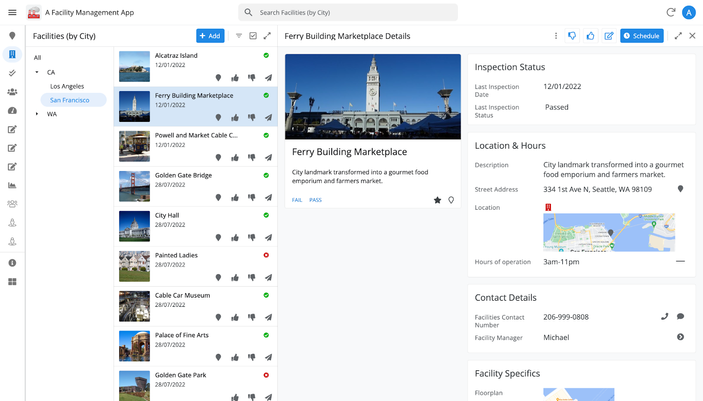Open the street address map pin
This screenshot has height=401, width=703.
pyautogui.click(x=680, y=189)
